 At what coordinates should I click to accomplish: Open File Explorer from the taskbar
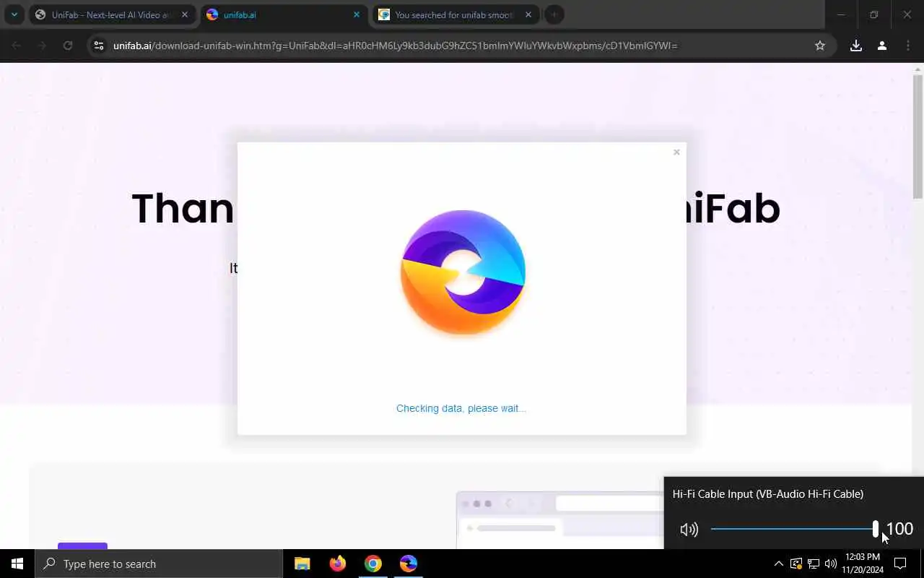coord(302,564)
